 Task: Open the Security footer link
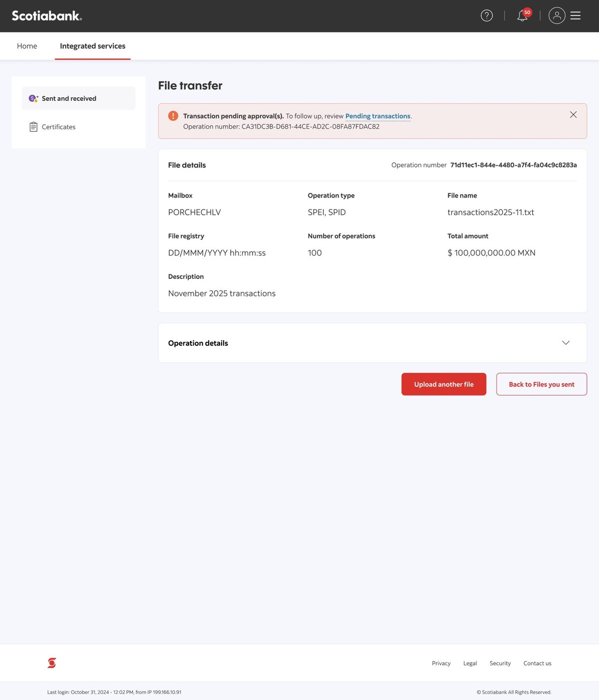(x=500, y=663)
